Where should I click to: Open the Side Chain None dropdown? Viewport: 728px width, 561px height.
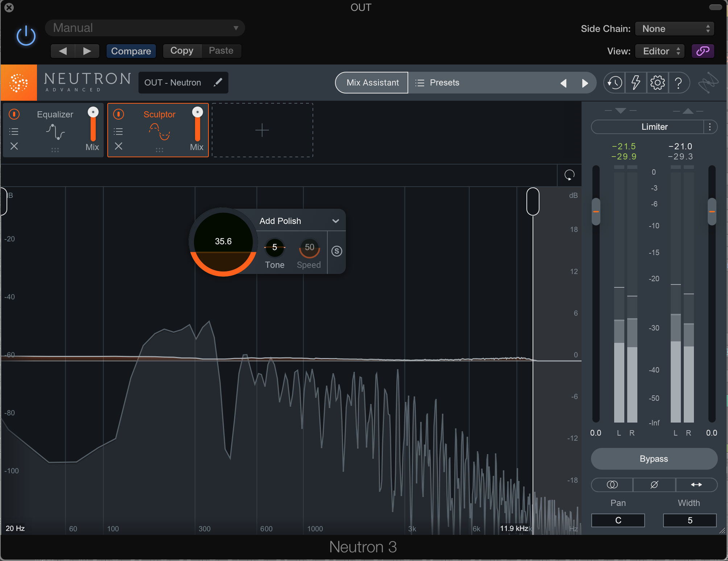pyautogui.click(x=675, y=29)
